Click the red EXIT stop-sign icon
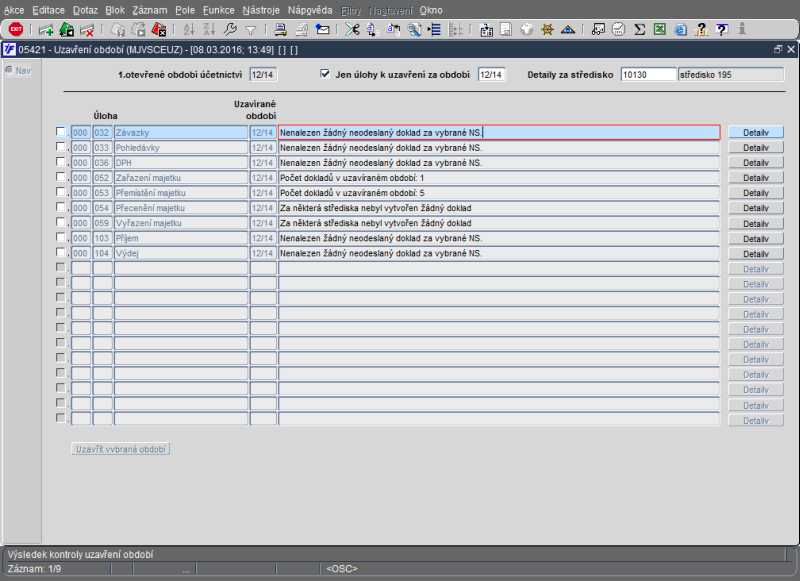 (16, 30)
